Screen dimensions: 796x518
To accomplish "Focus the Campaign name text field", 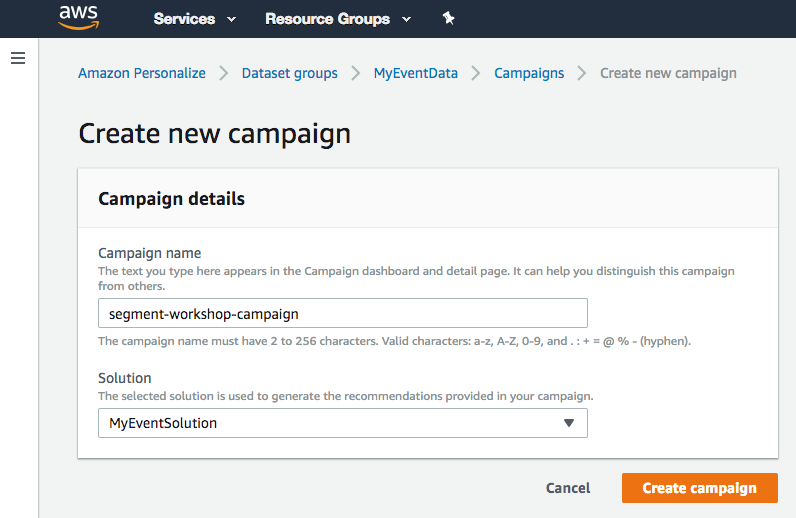I will coord(342,314).
